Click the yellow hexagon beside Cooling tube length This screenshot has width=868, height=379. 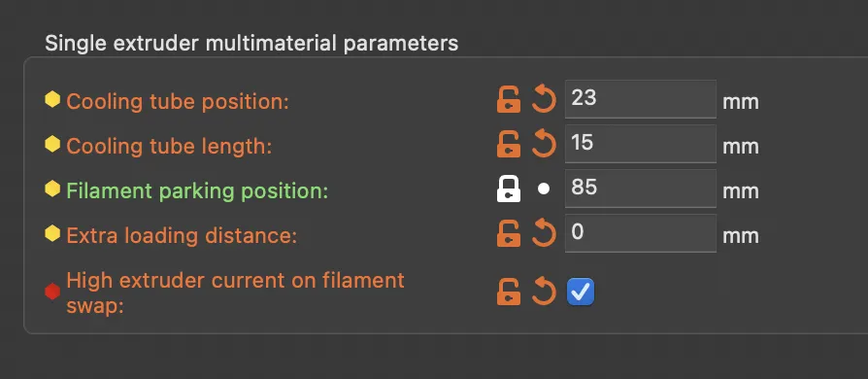pyautogui.click(x=52, y=145)
